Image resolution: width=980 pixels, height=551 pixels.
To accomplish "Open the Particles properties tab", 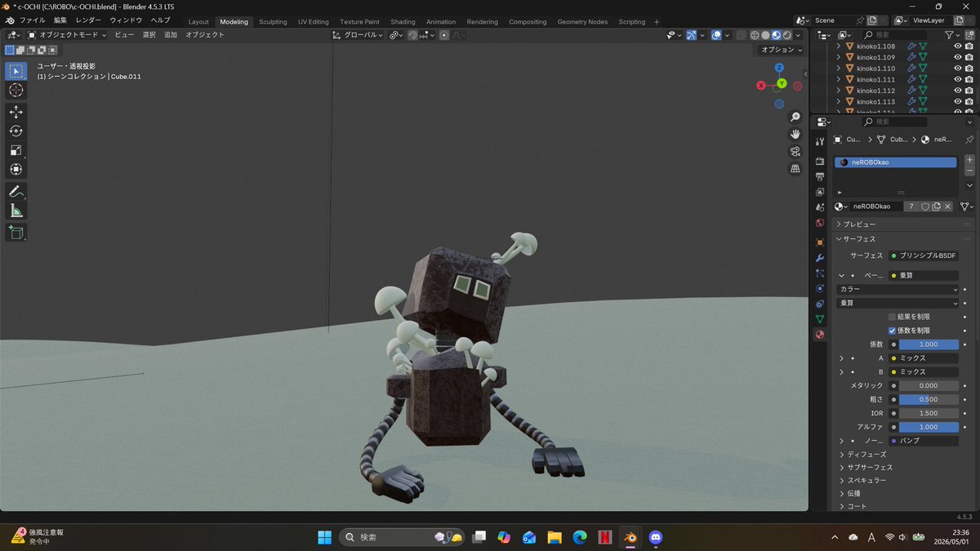I will (820, 273).
